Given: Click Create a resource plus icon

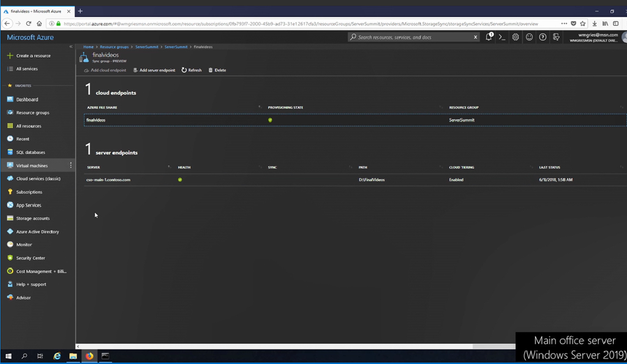Looking at the screenshot, I should [x=10, y=56].
